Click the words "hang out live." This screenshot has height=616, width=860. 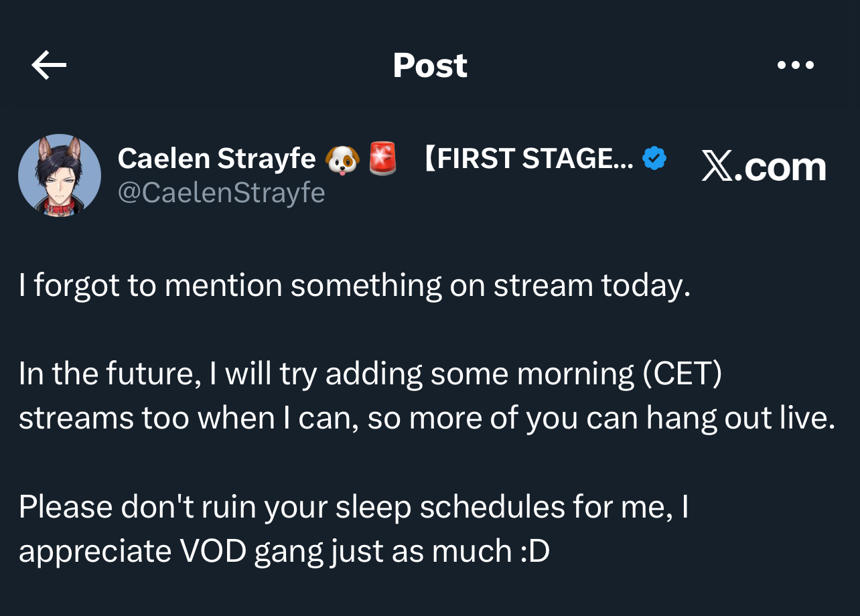point(740,418)
